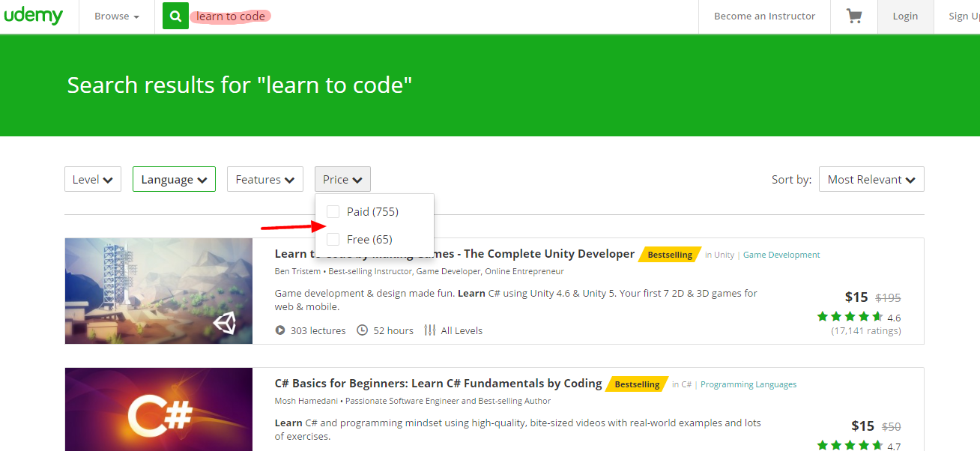The image size is (980, 451).
Task: Click the Login button
Action: click(x=905, y=16)
